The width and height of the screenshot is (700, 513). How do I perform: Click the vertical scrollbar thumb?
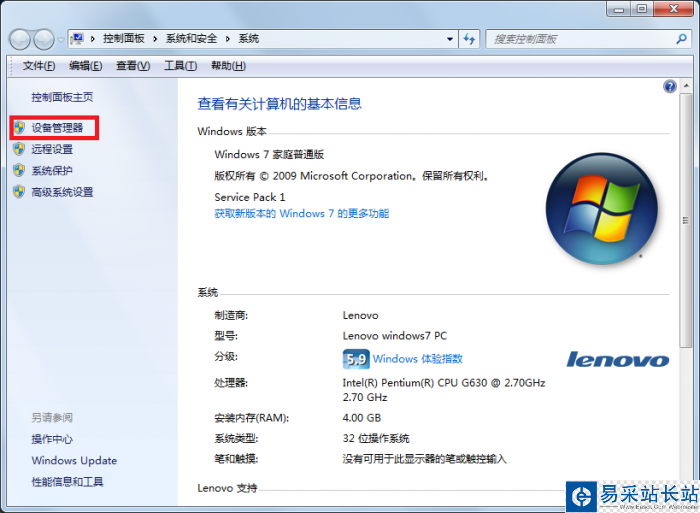686,221
